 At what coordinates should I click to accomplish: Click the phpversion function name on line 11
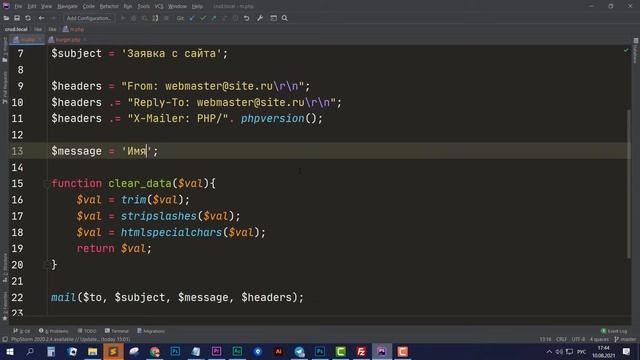tap(272, 119)
